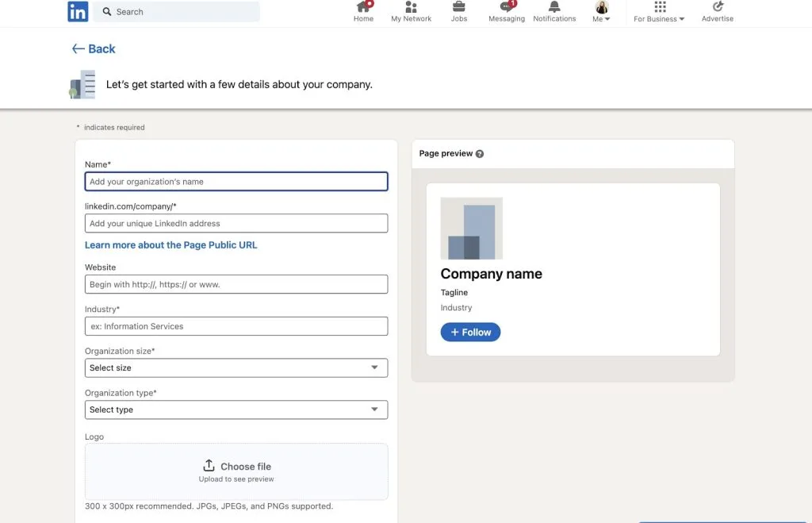Click the 'Organization size*' label
Screen dimensions: 812x523
[x=120, y=351]
